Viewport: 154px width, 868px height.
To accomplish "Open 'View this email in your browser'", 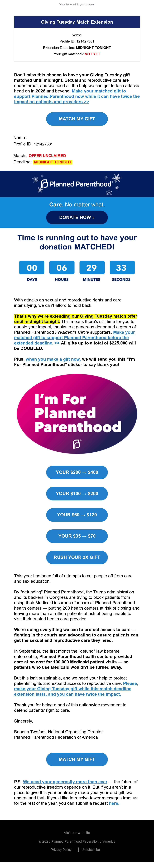I will [x=77, y=4].
